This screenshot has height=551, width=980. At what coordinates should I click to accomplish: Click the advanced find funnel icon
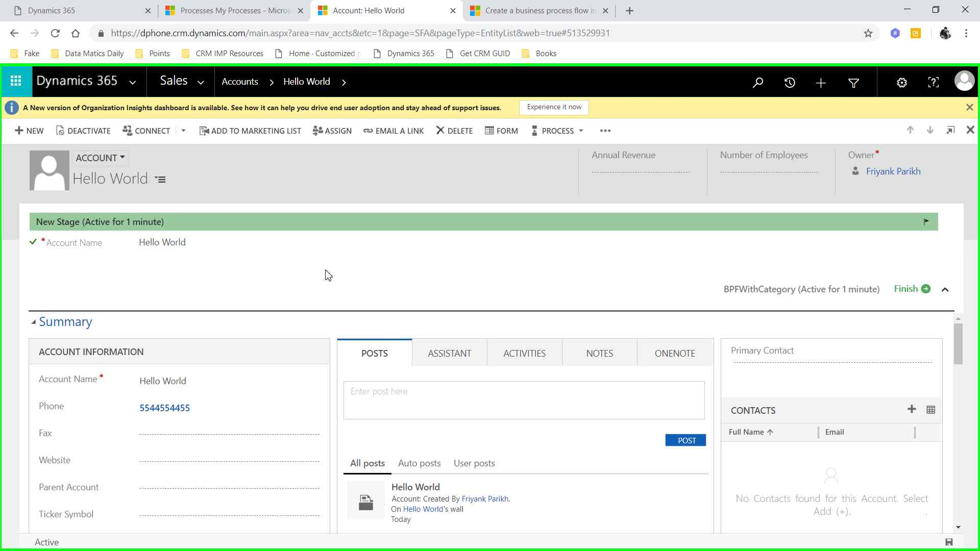coord(853,82)
